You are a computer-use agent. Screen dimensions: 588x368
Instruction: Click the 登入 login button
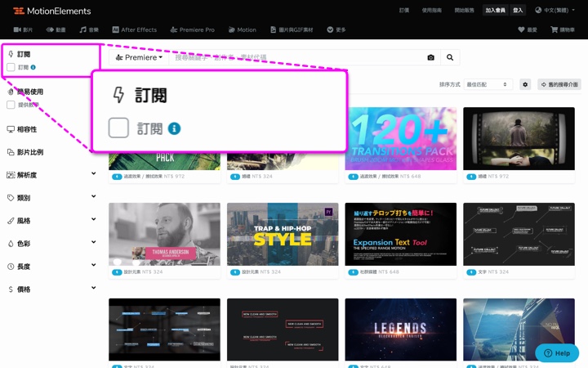coord(518,10)
